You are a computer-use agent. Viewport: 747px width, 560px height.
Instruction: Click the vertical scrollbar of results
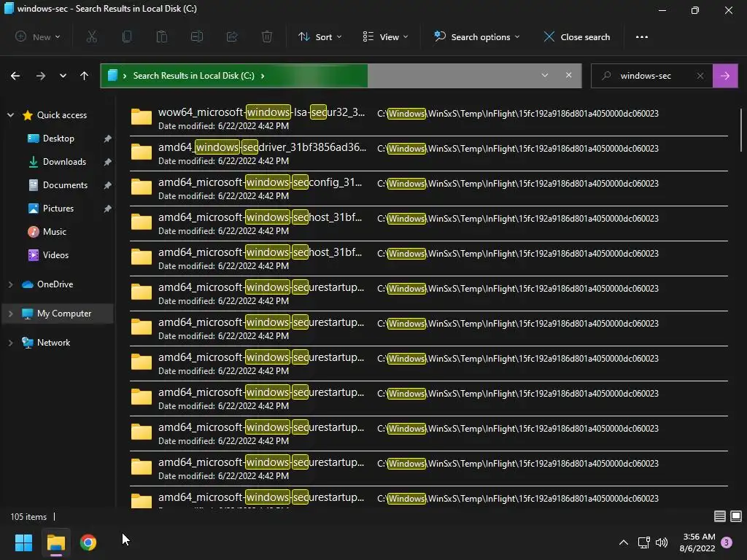click(x=741, y=130)
